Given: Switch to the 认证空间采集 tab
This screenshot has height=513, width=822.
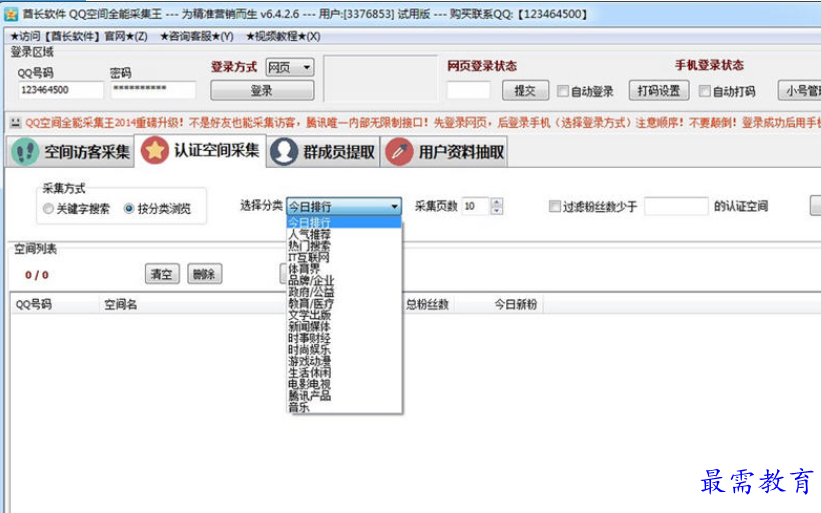Looking at the screenshot, I should click(x=200, y=151).
